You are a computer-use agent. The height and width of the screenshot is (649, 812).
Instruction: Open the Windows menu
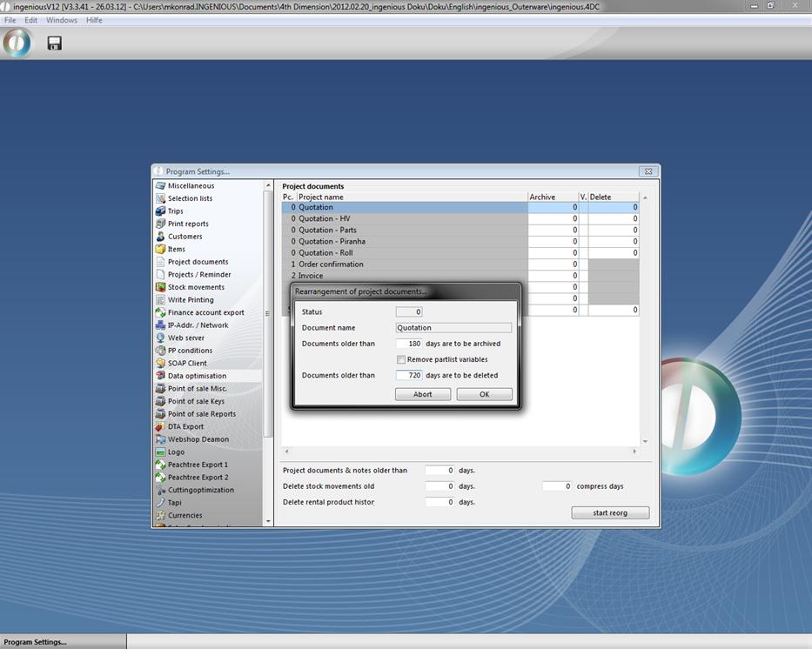[61, 20]
